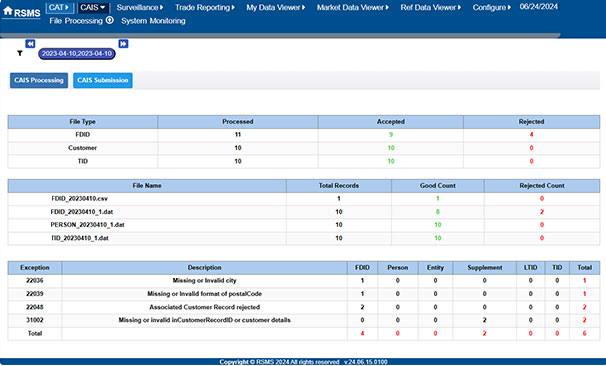Select the Customer file type row

(x=304, y=148)
